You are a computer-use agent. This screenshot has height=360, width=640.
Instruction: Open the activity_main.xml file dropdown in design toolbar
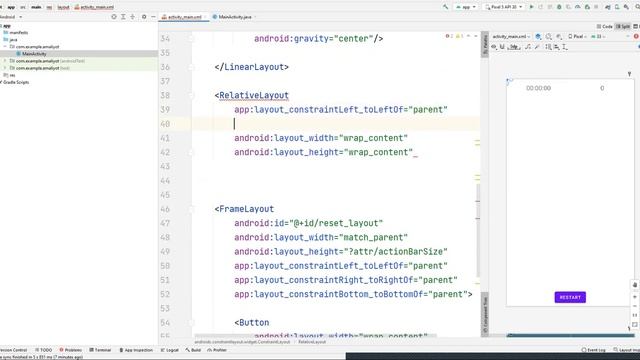click(x=511, y=37)
